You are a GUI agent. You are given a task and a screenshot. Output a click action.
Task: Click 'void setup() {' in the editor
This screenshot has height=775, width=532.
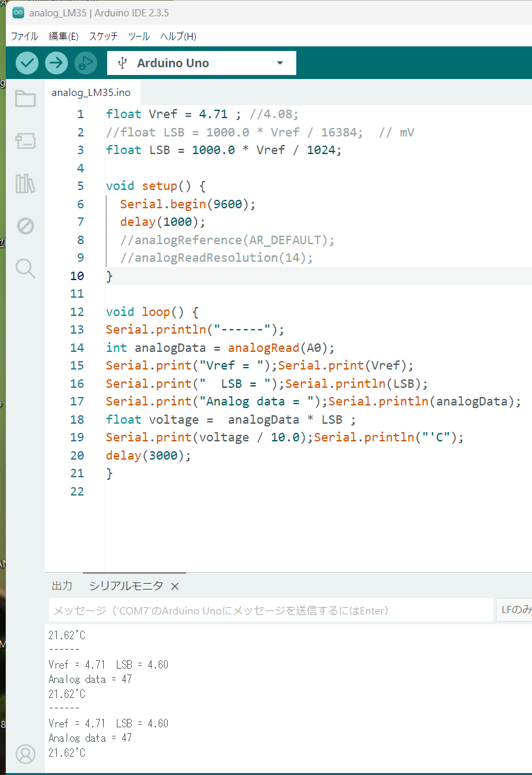(155, 186)
